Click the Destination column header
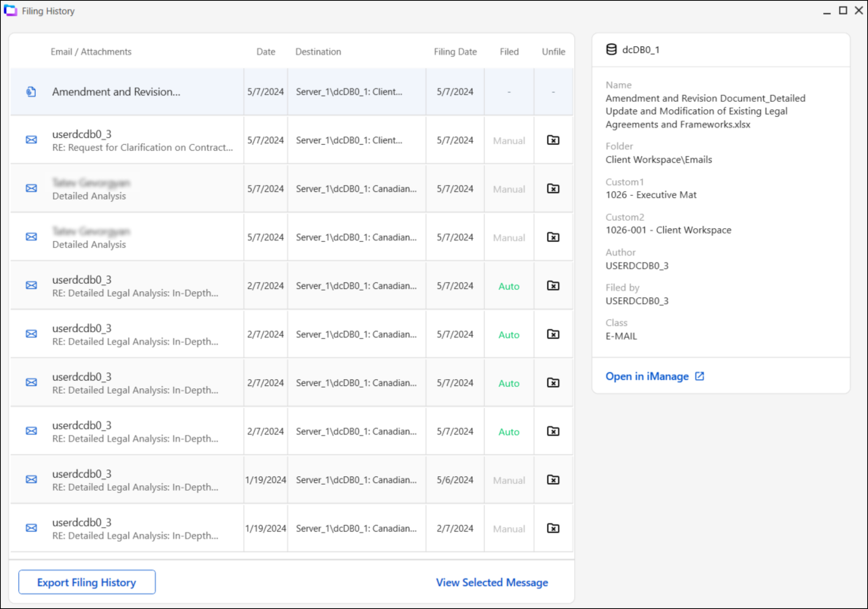This screenshot has height=609, width=868. coord(318,52)
